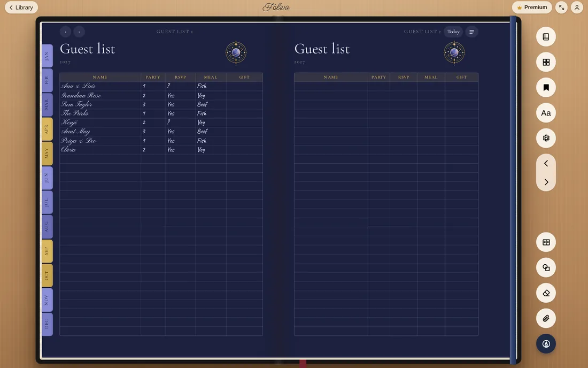Click 'The Parks' name cell

[100, 113]
